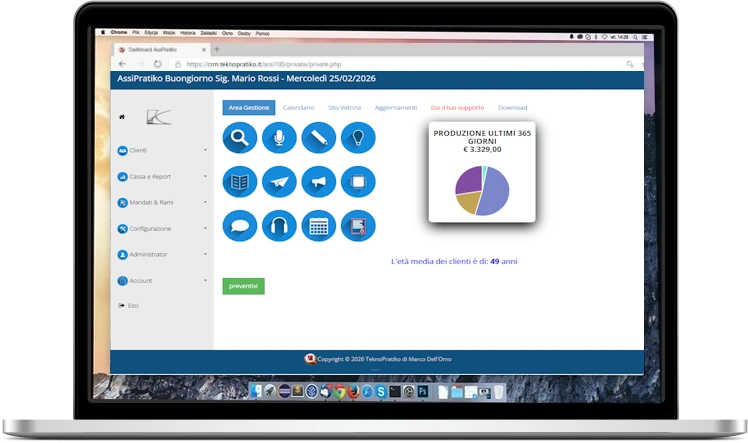Image resolution: width=748 pixels, height=443 pixels.
Task: Open Firefox from the dock
Action: (x=353, y=391)
